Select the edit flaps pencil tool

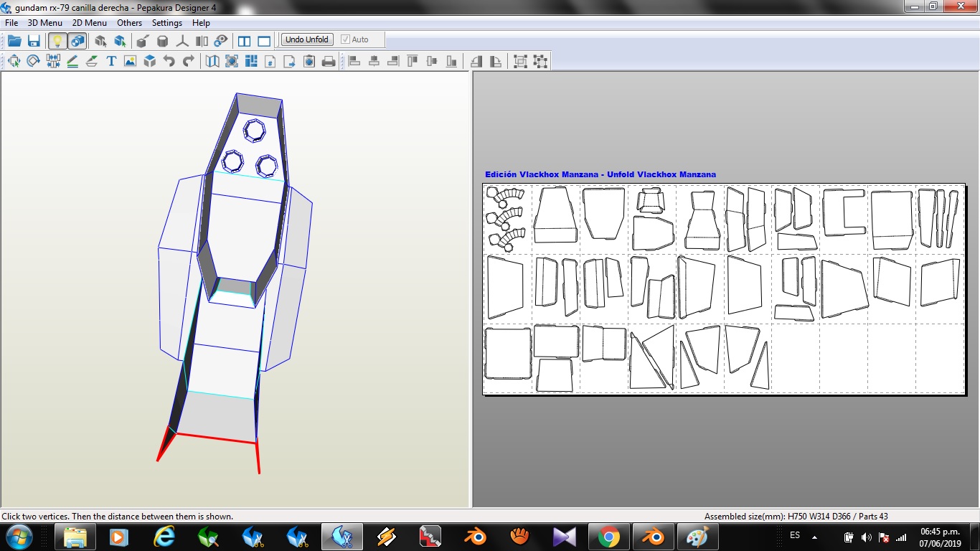pyautogui.click(x=72, y=61)
